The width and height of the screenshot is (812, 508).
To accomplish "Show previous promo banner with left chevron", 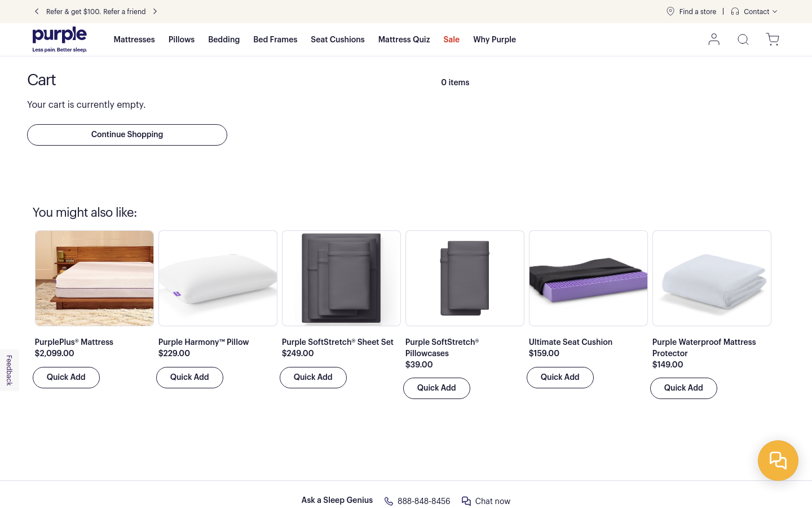I will point(37,11).
